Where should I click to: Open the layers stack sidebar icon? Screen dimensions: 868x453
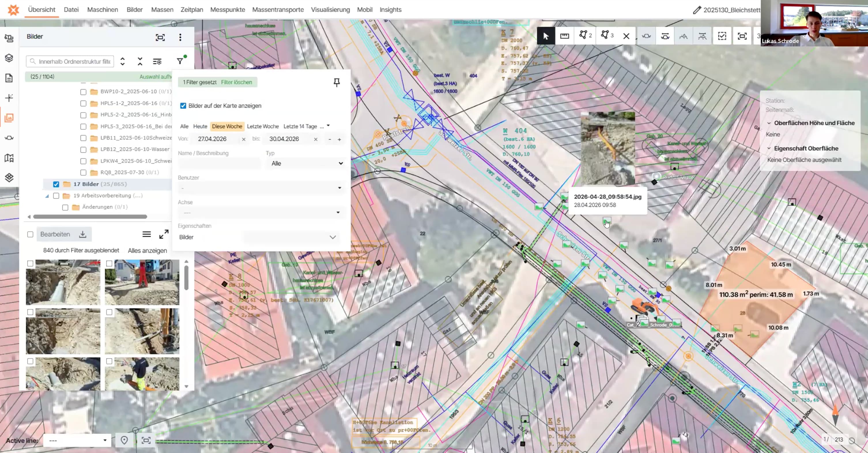(x=9, y=58)
